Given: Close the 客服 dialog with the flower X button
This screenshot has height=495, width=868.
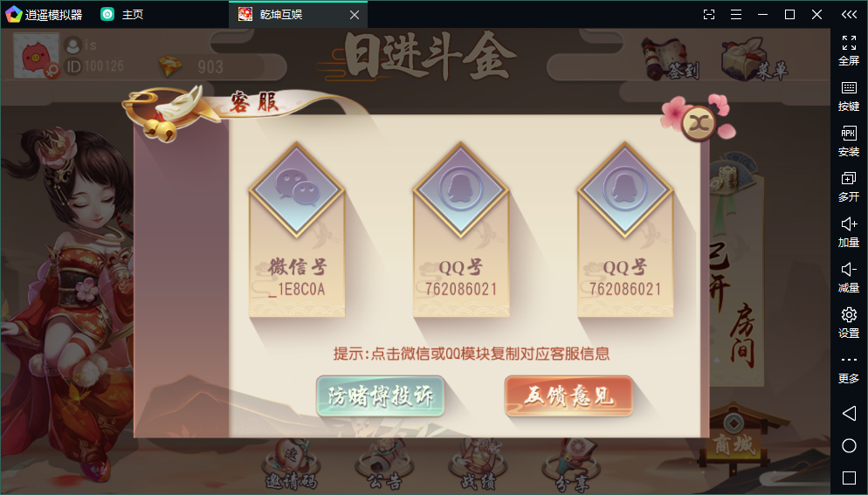Looking at the screenshot, I should (x=699, y=122).
